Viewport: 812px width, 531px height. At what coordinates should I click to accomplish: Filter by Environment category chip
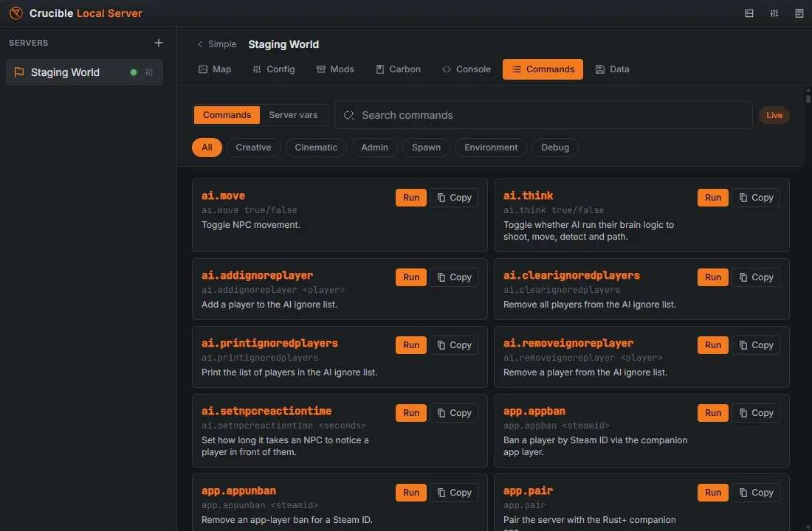click(x=491, y=147)
